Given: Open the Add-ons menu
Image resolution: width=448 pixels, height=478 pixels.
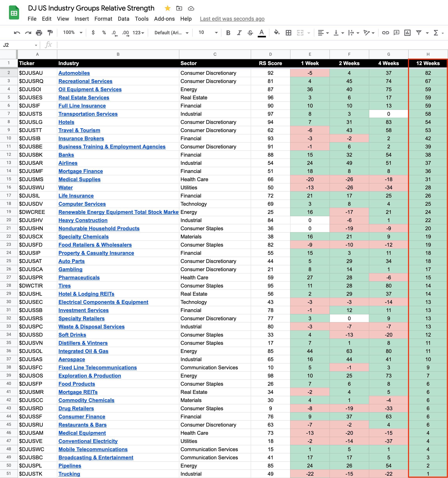Looking at the screenshot, I should tap(164, 19).
